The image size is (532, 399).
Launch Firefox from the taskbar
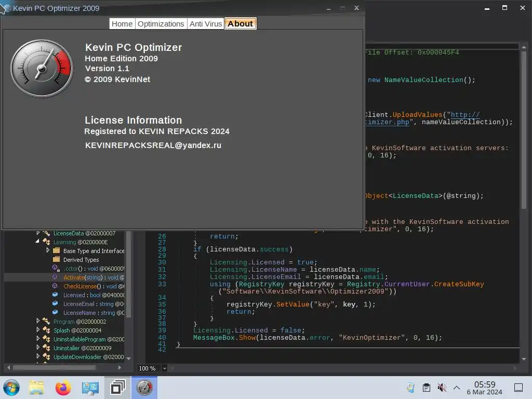63,388
